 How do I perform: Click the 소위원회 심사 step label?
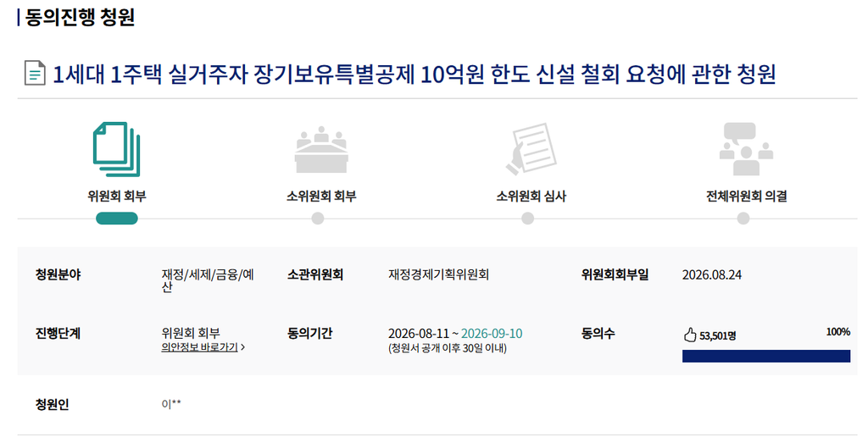(x=531, y=196)
